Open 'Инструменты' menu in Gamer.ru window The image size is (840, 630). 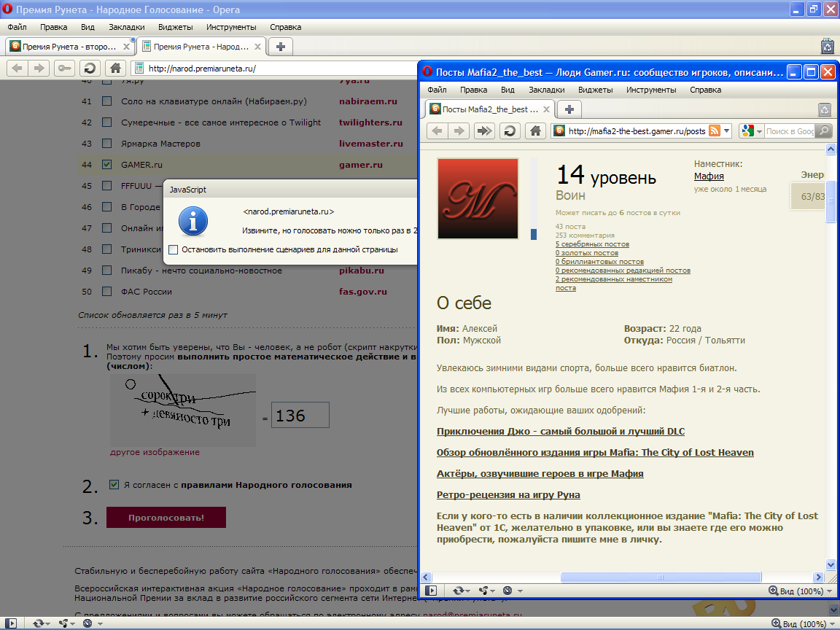[651, 90]
